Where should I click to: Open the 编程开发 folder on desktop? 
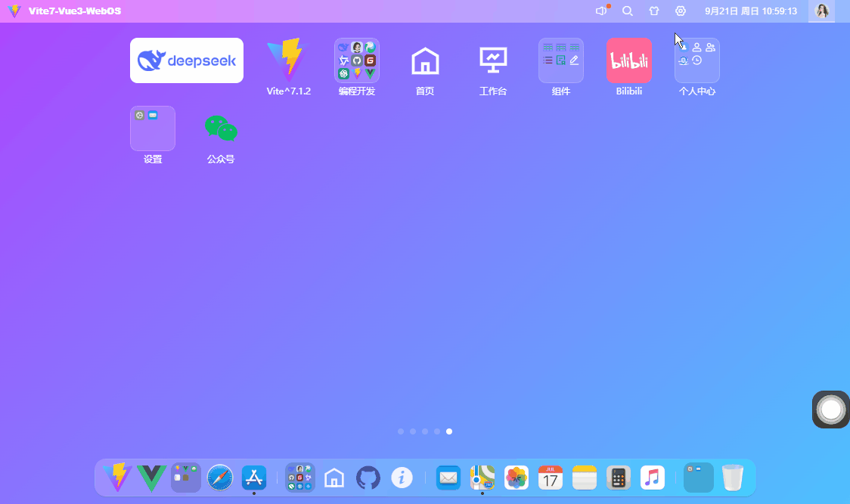[357, 60]
